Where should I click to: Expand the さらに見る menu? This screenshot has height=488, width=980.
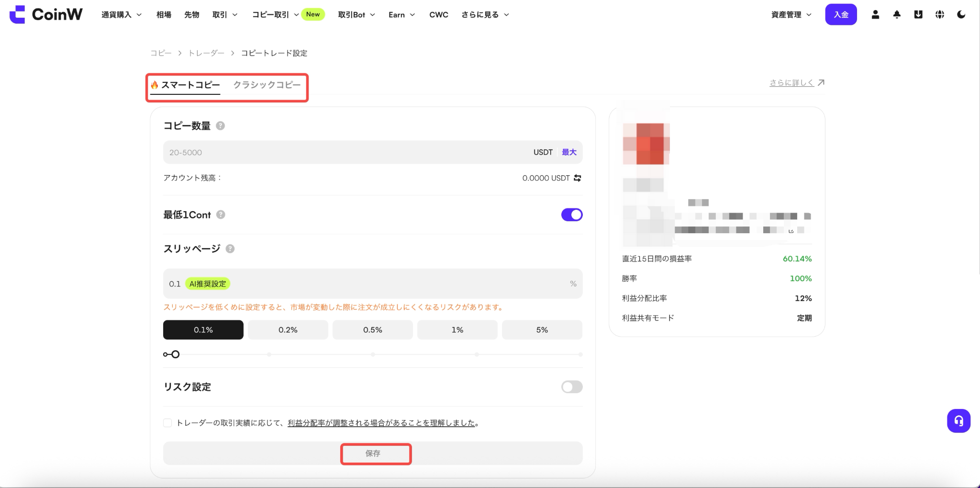[x=485, y=15]
